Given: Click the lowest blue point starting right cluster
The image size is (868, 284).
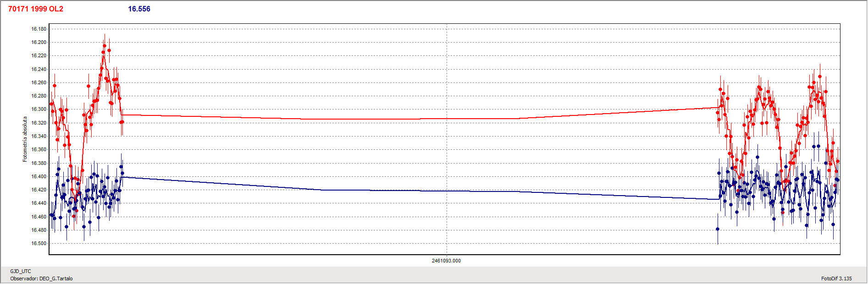Looking at the screenshot, I should tap(718, 229).
